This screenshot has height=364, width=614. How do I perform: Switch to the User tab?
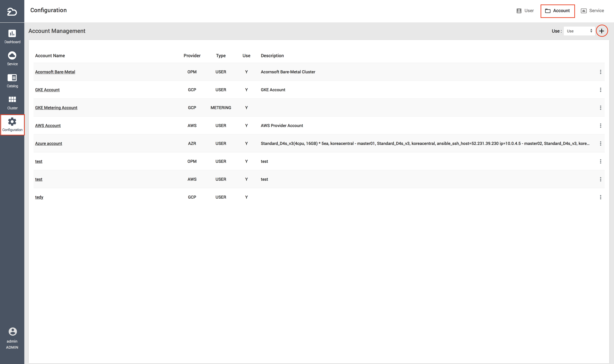[x=525, y=11]
